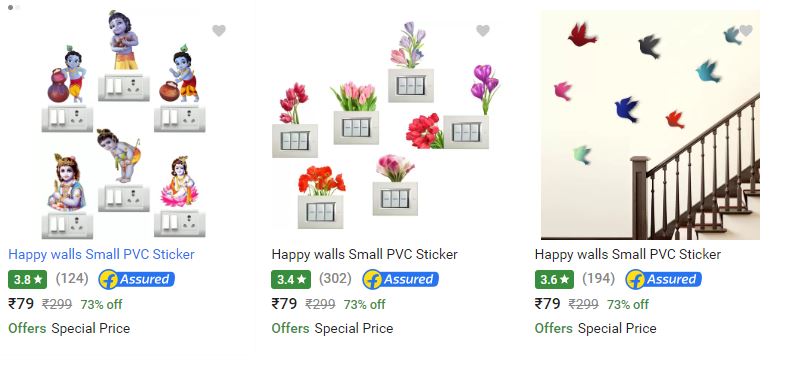Click Offers Special Price under Krishna sticker
The height and width of the screenshot is (366, 791).
69,329
